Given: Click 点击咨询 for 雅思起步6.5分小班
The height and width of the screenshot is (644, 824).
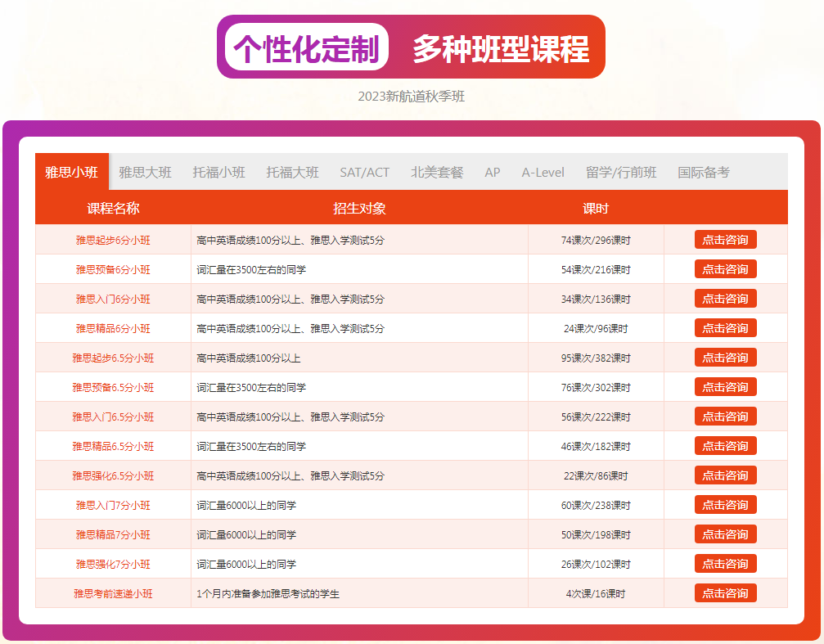Looking at the screenshot, I should [x=725, y=358].
